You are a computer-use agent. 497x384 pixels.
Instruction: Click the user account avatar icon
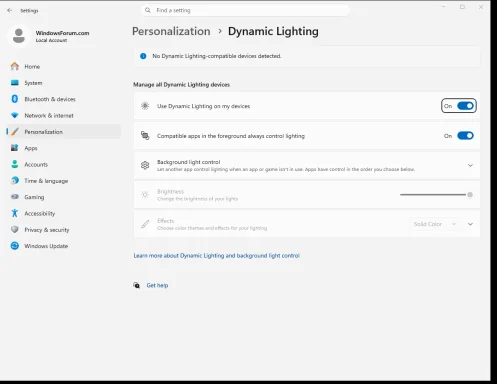[x=19, y=36]
